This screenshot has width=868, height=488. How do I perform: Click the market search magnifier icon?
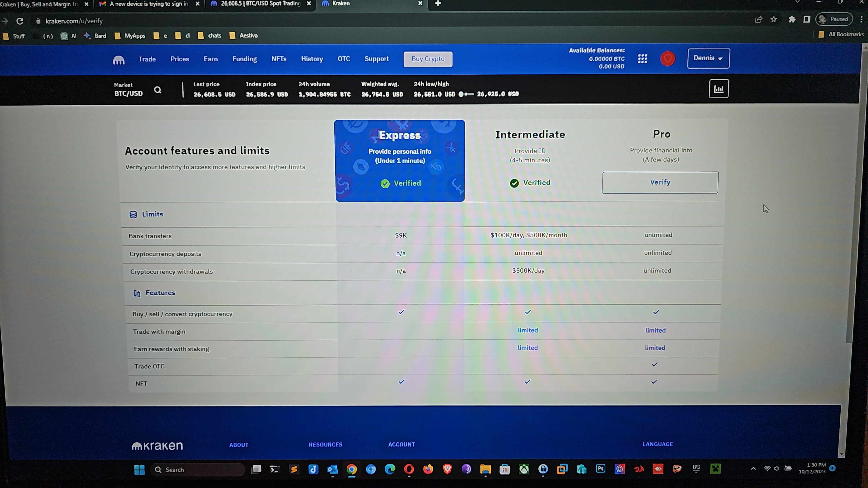pos(158,90)
